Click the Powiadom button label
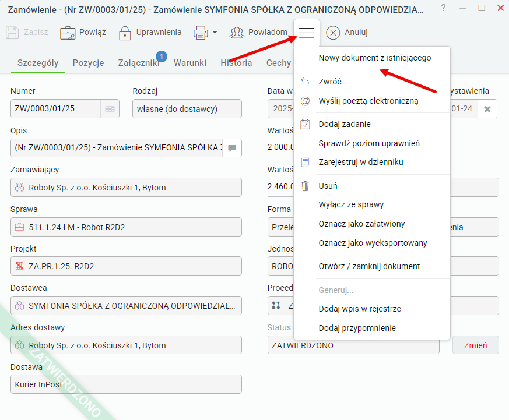Viewport: 509px width, 420px height. point(268,32)
